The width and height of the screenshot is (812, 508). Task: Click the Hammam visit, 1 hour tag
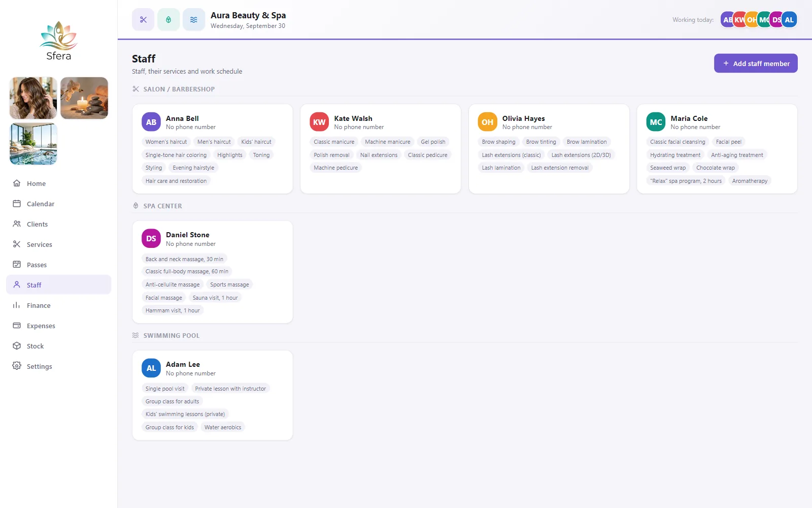(173, 310)
